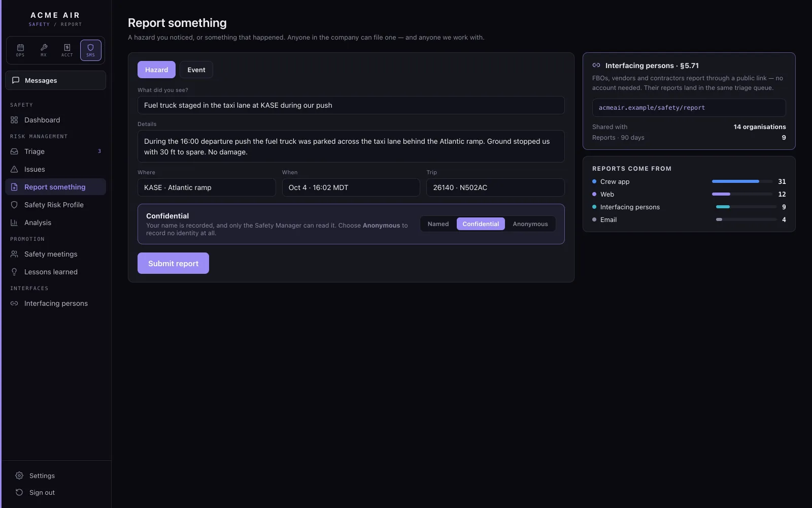This screenshot has height=508, width=812.
Task: Click the Triage count badge 3
Action: pos(99,151)
